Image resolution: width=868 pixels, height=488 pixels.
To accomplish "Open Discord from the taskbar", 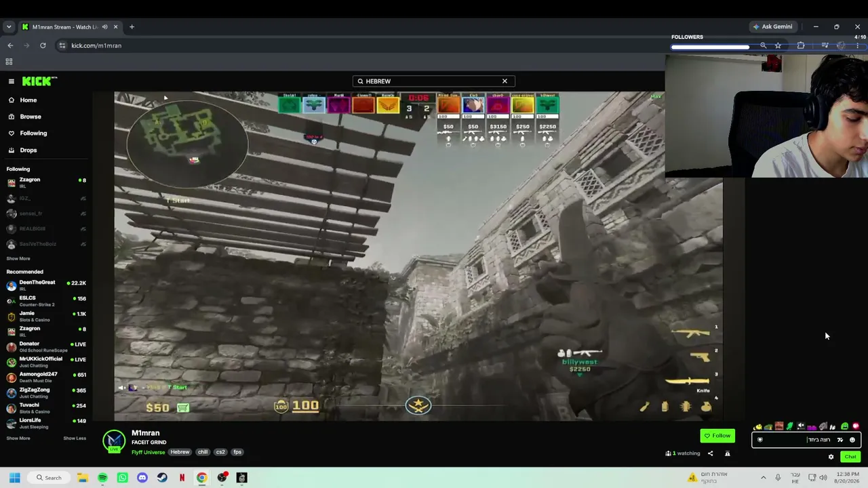I will point(142,478).
